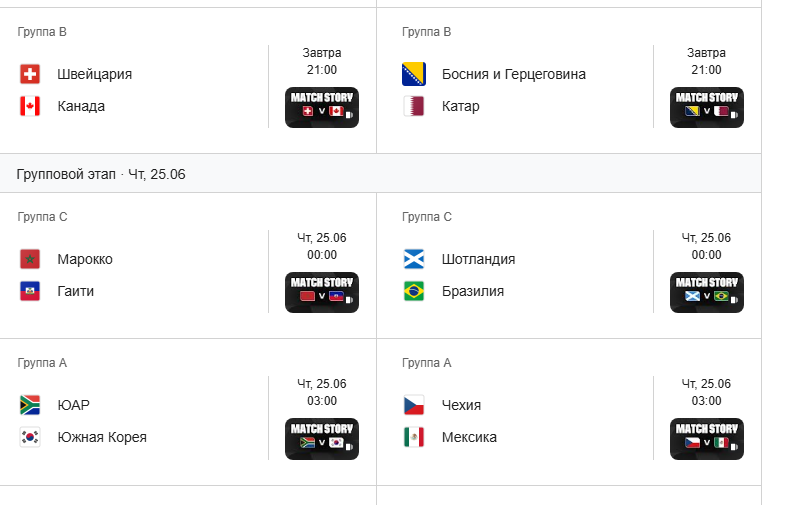Viewport: 805px width, 505px height.
Task: Click the Brazil flag icon
Action: 414,291
